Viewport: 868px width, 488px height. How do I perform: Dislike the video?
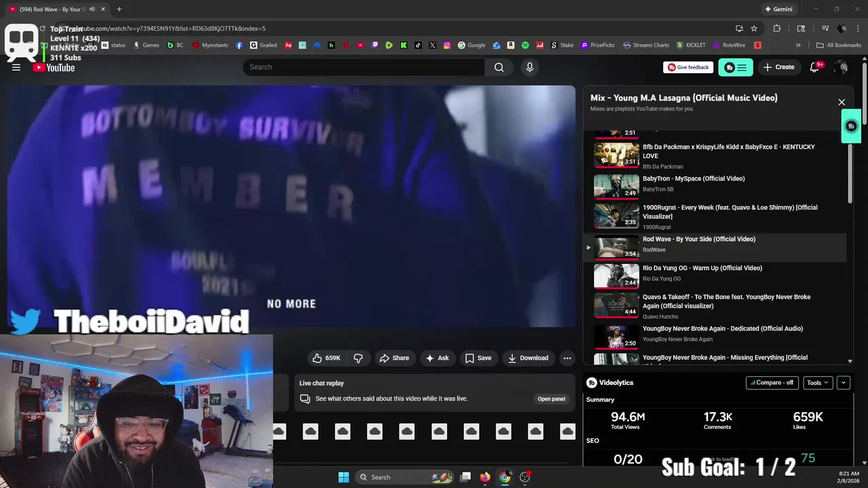pyautogui.click(x=358, y=358)
